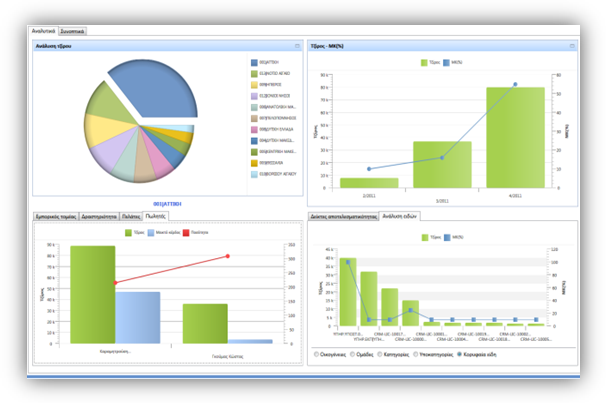
Task: Click the ΜΚ(%) data point for 3/2011
Action: [442, 158]
